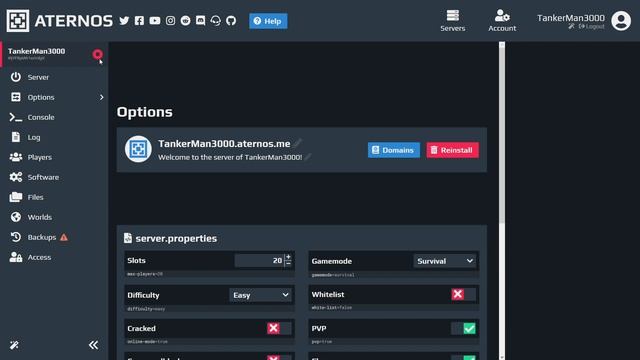Click the Slots number field
Screen dimensions: 640x360
pyautogui.click(x=259, y=260)
